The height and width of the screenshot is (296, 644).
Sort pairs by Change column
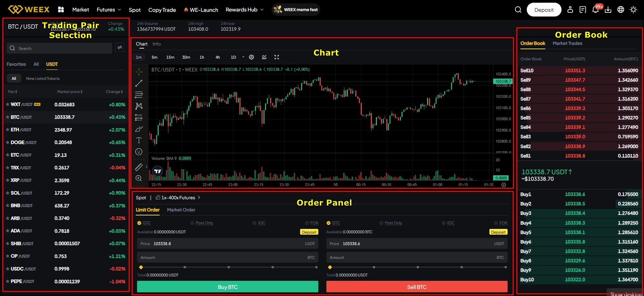(114, 92)
